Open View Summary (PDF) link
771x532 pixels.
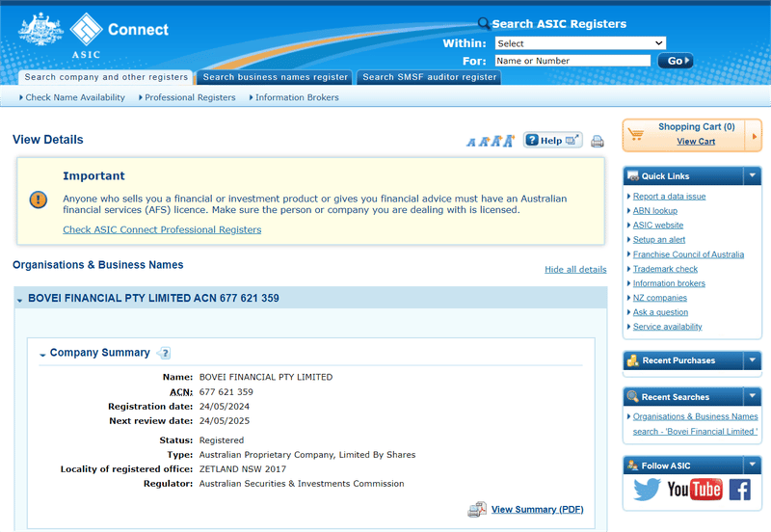click(x=537, y=509)
